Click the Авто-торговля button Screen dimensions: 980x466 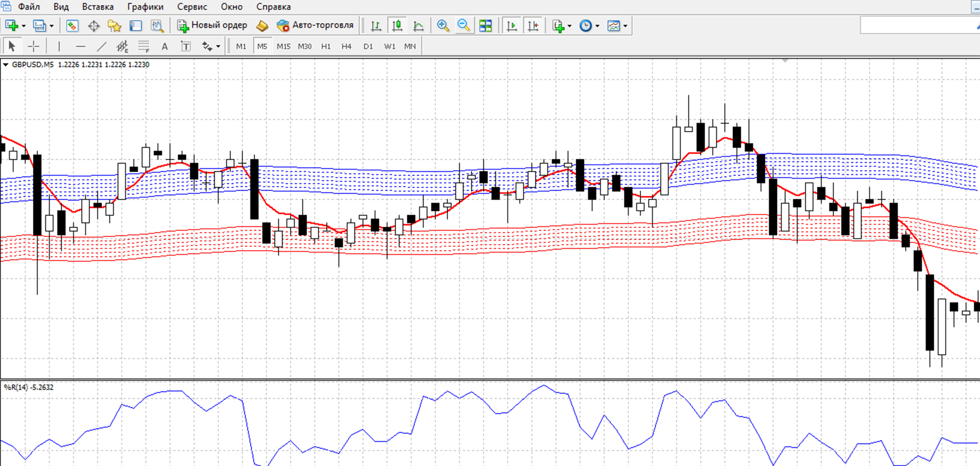315,25
